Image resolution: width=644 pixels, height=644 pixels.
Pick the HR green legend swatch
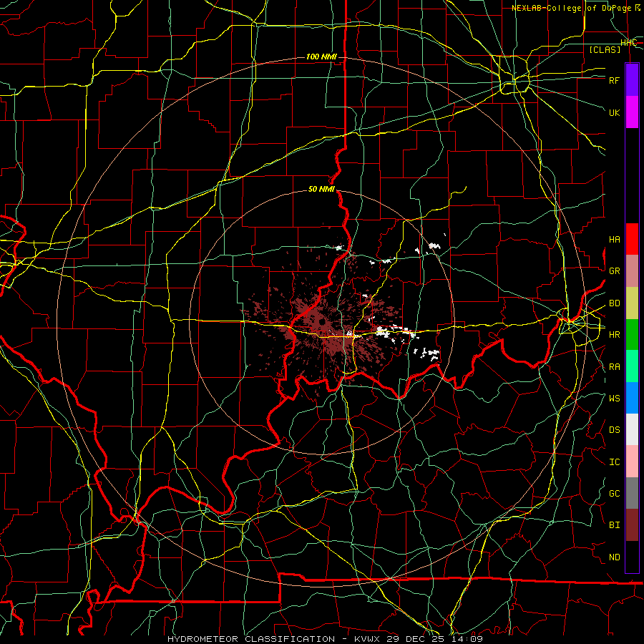point(632,334)
